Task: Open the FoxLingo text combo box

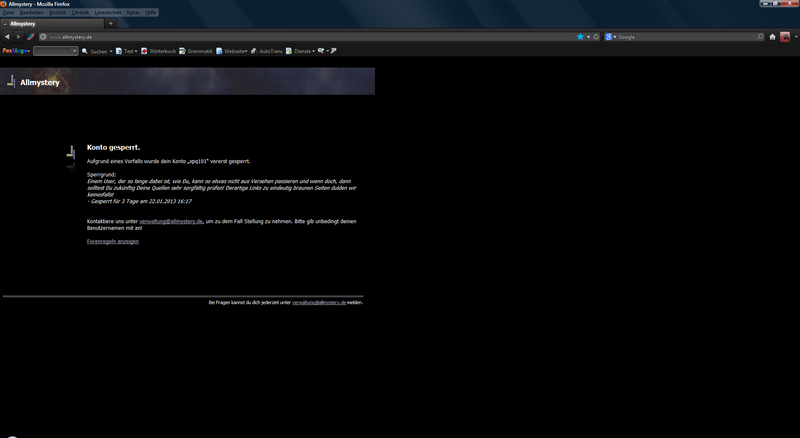Action: 56,51
